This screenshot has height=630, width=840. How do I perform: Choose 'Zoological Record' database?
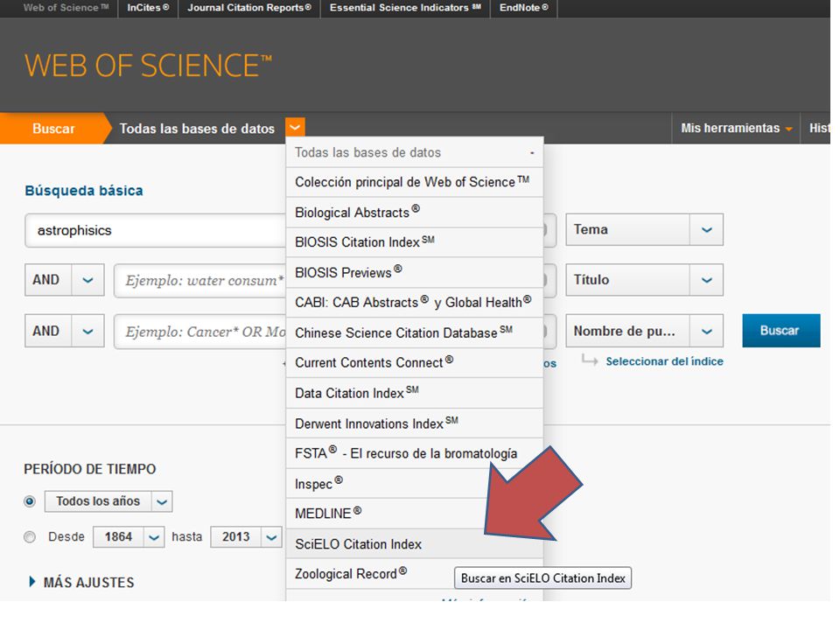pyautogui.click(x=415, y=574)
